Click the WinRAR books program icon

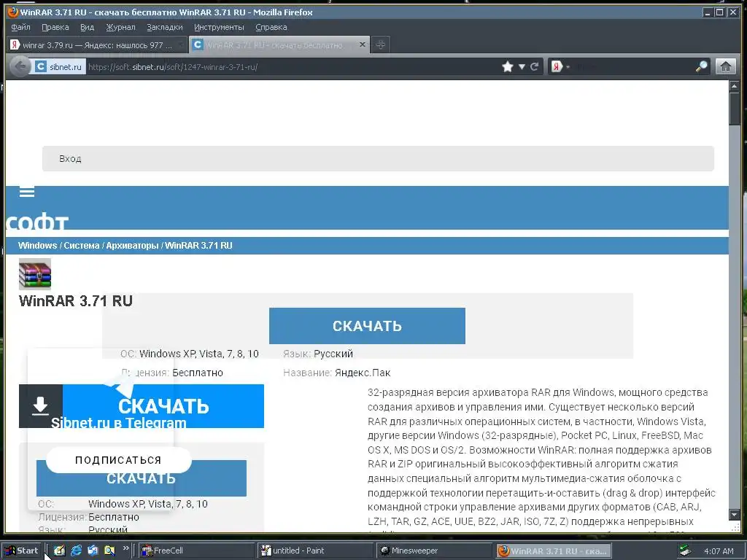(35, 274)
